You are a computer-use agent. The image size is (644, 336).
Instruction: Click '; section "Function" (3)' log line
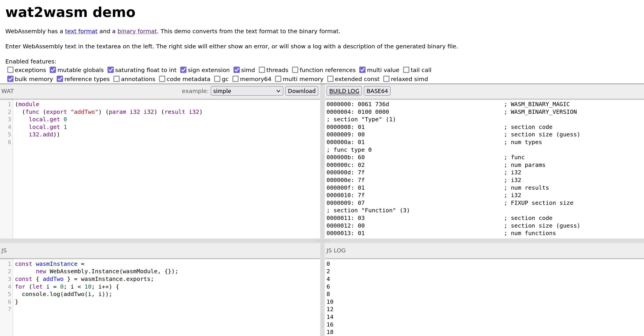368,210
